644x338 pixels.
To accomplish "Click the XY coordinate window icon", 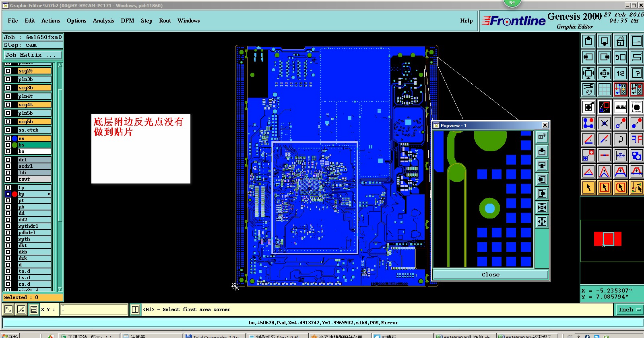I will [x=637, y=41].
